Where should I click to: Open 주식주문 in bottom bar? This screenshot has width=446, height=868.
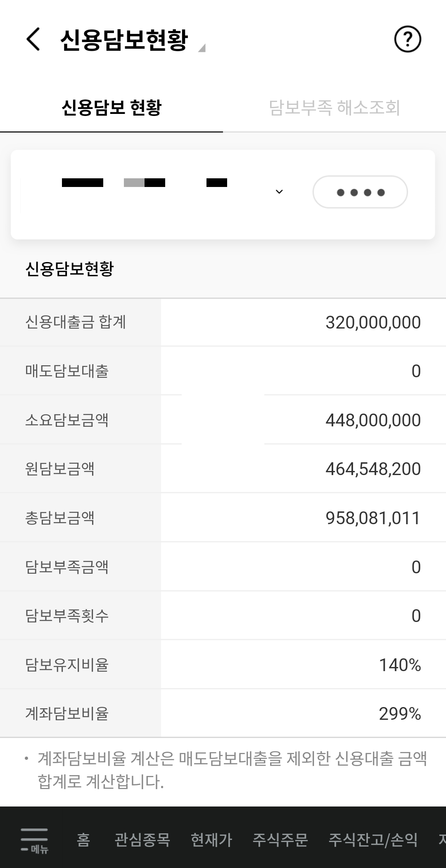(x=280, y=840)
